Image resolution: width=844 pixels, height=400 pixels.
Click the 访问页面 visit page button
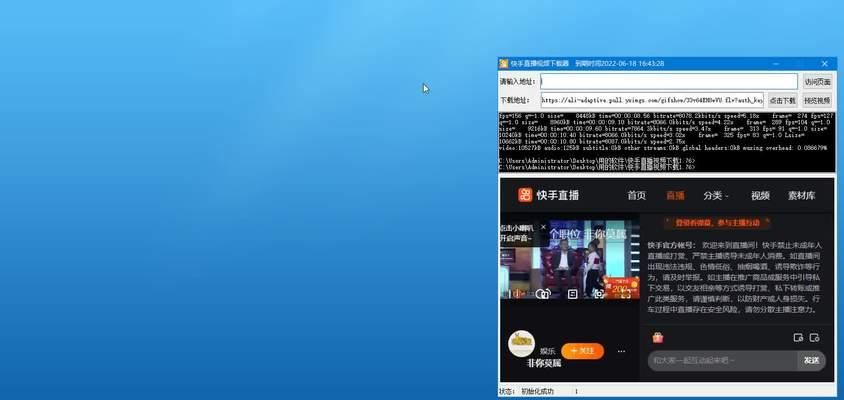[x=817, y=82]
